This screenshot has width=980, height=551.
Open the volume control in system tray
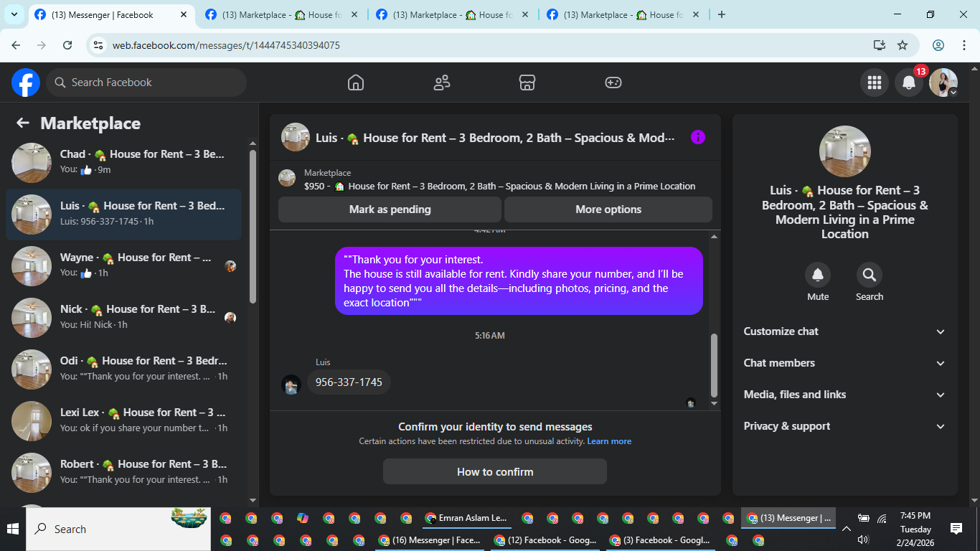[863, 540]
